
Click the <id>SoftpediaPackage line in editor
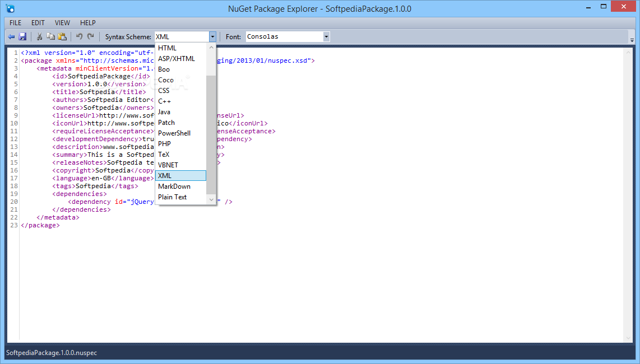point(101,76)
